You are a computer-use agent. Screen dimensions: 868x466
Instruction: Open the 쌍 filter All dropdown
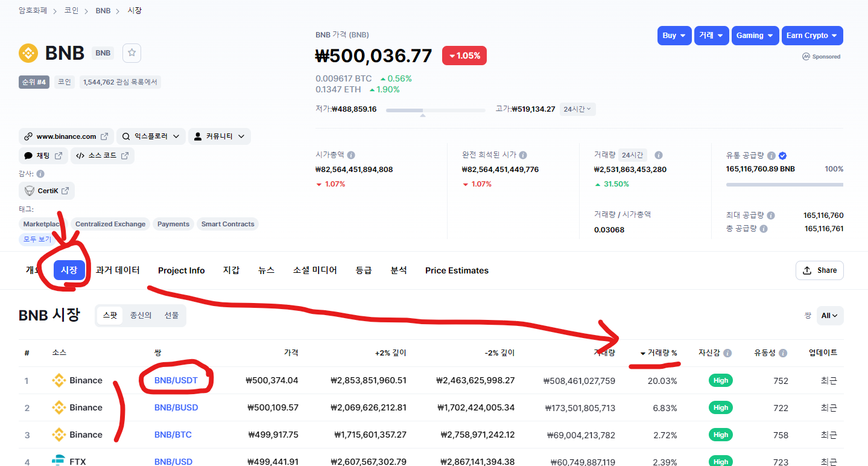(x=830, y=316)
